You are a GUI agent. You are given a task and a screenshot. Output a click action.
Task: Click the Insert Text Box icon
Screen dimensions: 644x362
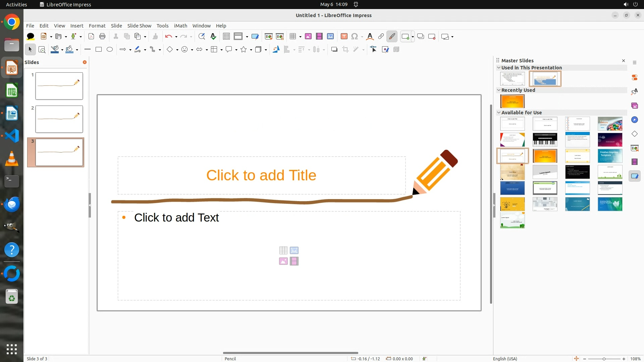click(344, 37)
